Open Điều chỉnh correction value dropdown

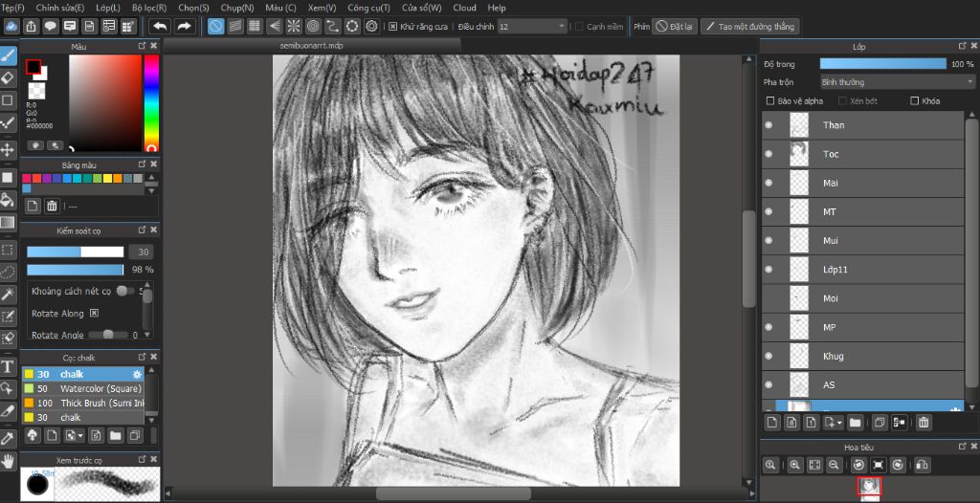[532, 27]
